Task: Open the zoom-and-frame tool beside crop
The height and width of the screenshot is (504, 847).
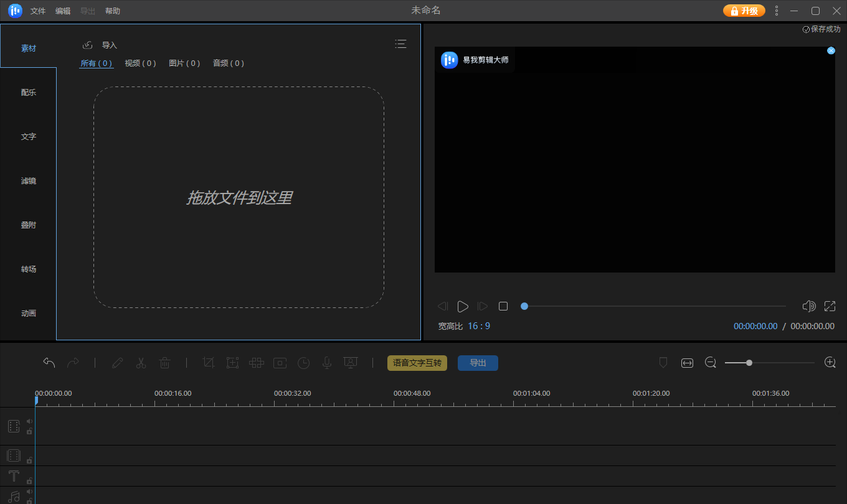Action: tap(232, 363)
